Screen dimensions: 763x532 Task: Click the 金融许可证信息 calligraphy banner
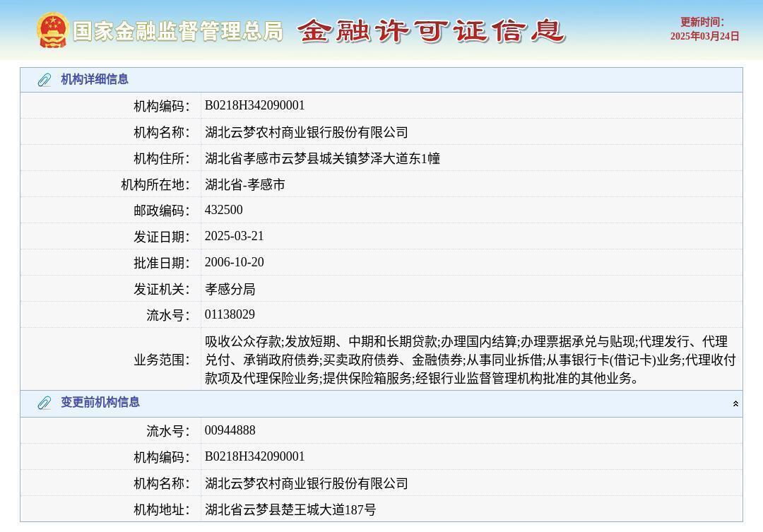[431, 30]
